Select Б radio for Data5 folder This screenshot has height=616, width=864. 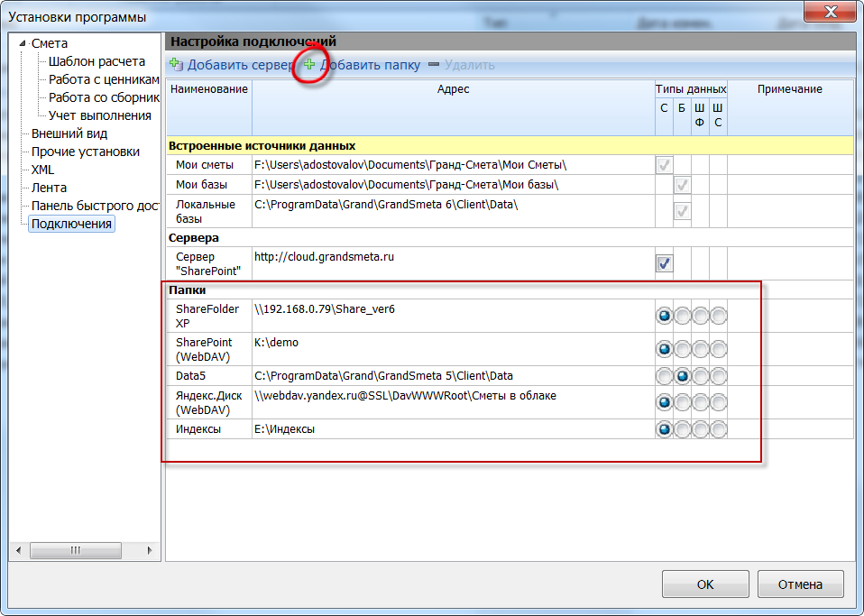tap(682, 376)
